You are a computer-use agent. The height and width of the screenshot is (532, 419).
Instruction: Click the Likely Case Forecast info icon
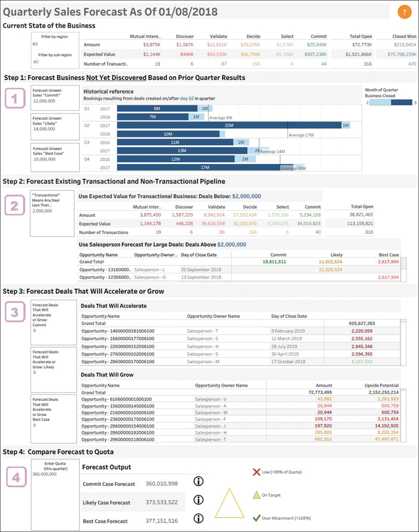[x=199, y=500]
